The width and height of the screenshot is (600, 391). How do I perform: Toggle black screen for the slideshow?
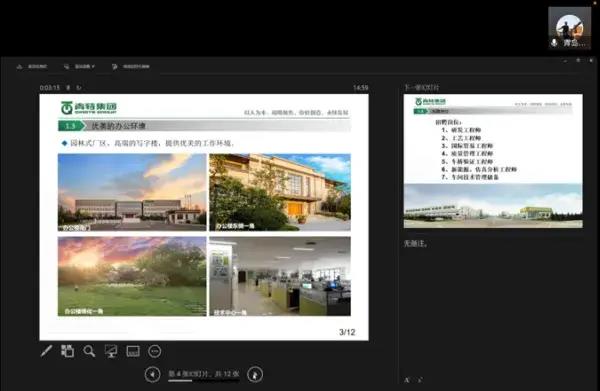point(111,351)
